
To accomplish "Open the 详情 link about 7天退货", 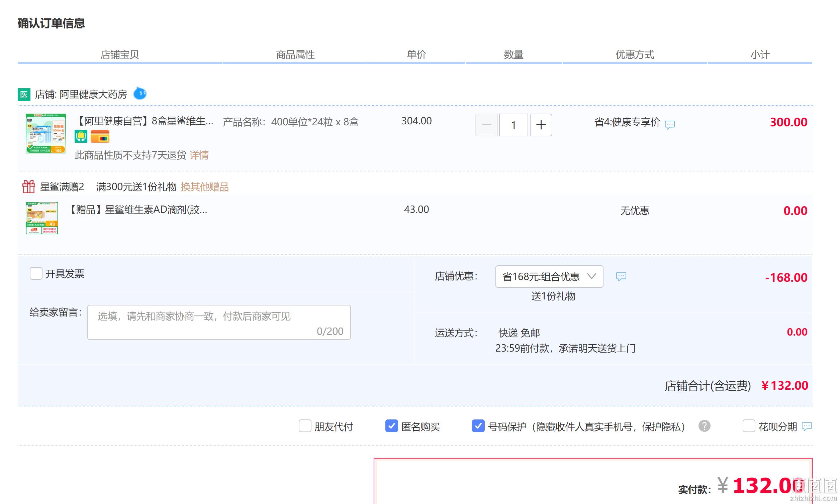I will coord(199,155).
